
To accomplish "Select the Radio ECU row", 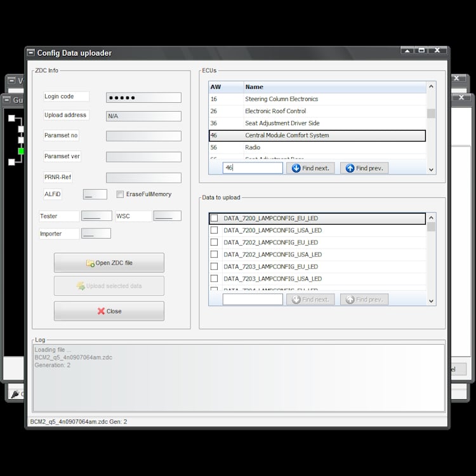I will tap(317, 147).
